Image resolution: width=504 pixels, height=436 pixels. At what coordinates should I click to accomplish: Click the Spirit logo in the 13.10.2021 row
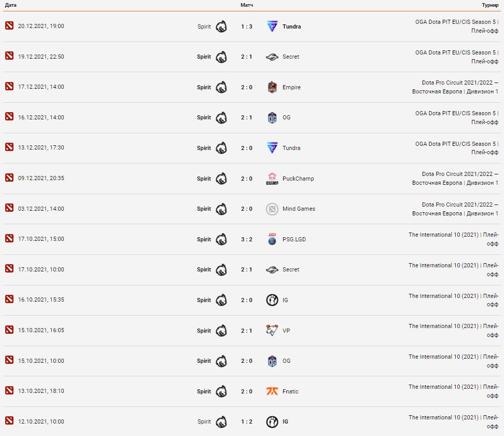(x=221, y=391)
